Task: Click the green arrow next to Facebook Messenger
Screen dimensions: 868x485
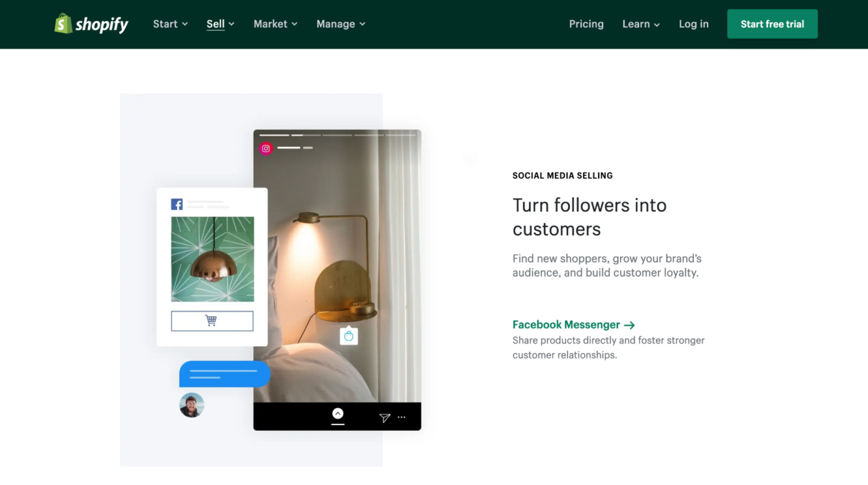Action: pos(629,325)
